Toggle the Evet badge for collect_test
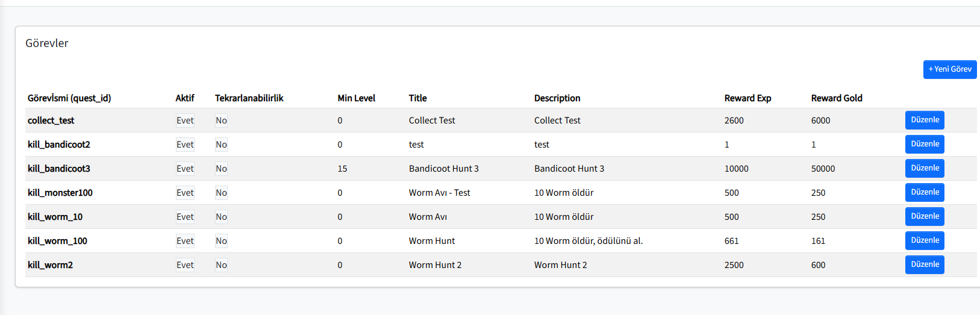Viewport: 980px width, 315px height. coord(185,120)
